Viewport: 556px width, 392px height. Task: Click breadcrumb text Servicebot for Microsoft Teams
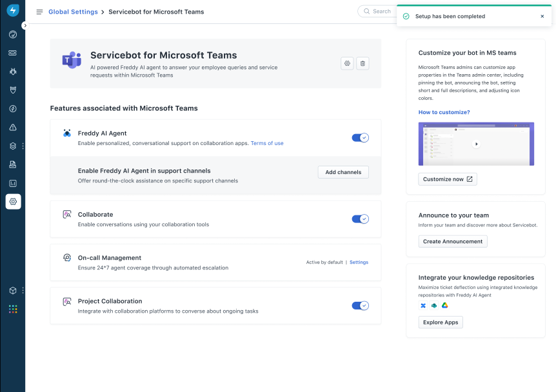coord(156,12)
